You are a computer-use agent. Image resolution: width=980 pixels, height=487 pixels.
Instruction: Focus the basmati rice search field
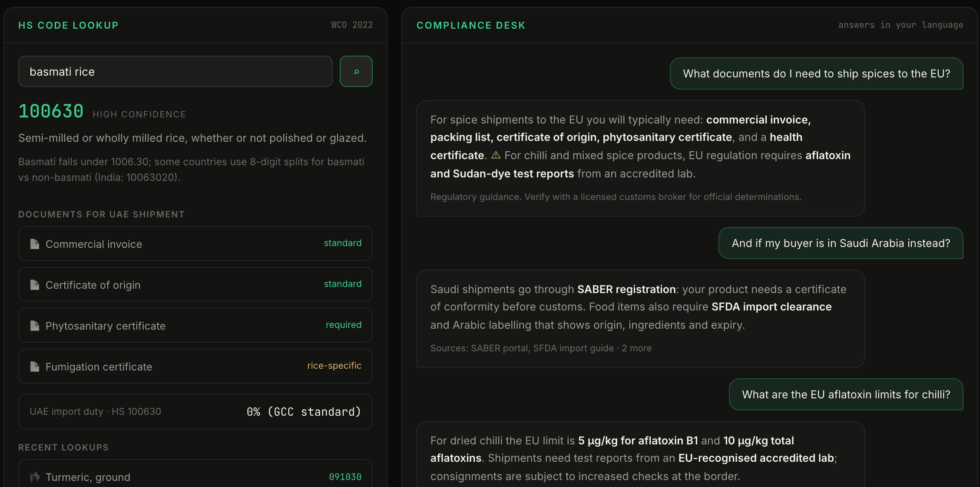(175, 71)
